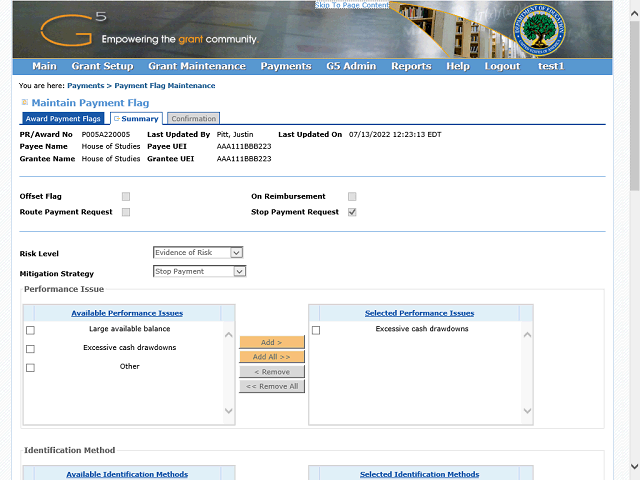The width and height of the screenshot is (640, 480).
Task: Toggle the On Reimbursement checkbox
Action: pyautogui.click(x=352, y=197)
